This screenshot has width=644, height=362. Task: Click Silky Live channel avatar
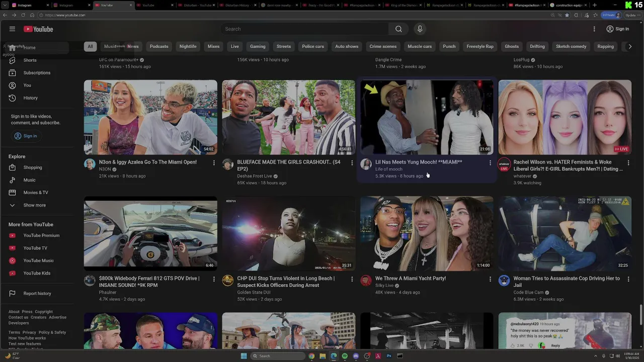(366, 281)
